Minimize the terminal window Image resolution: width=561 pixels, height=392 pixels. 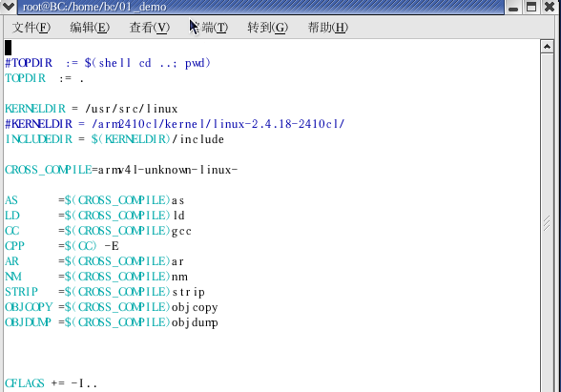point(513,7)
